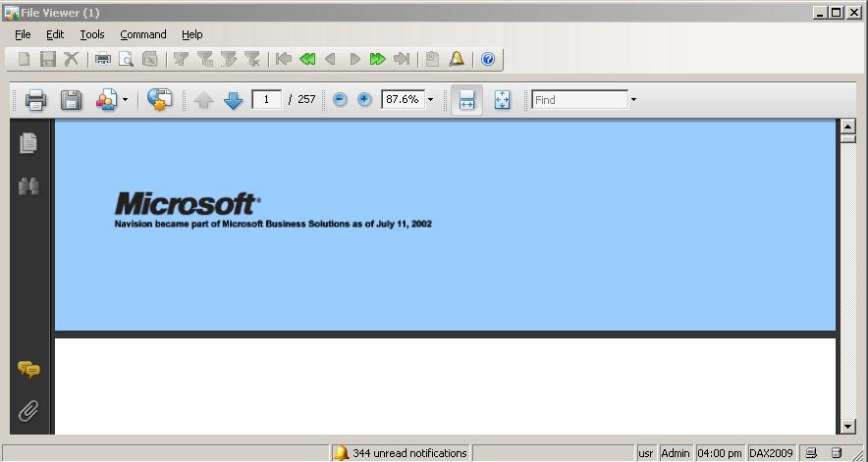868x462 pixels.
Task: Click the globe web conference icon
Action: pos(159,100)
